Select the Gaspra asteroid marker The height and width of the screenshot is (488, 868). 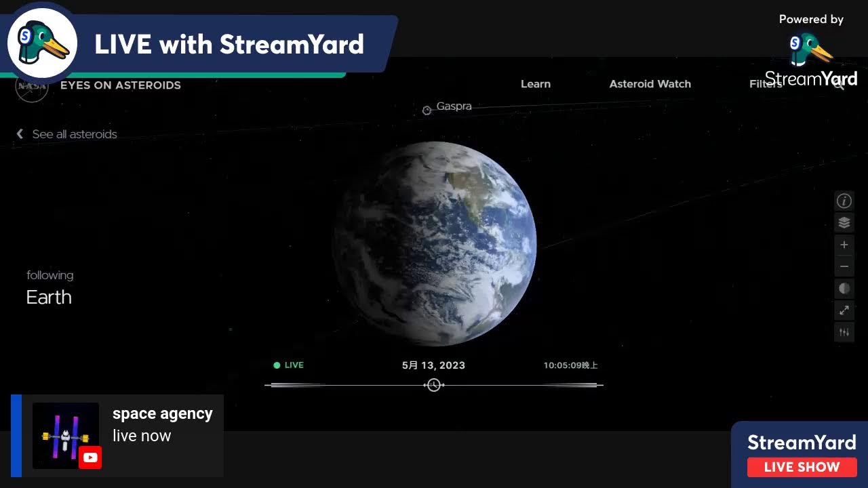click(x=427, y=110)
